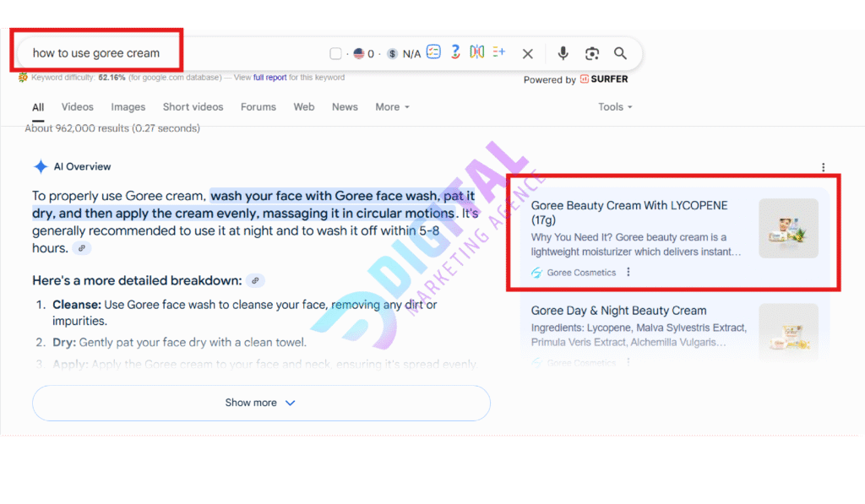Click the Surfer question mark icon
865x504 pixels.
point(455,52)
